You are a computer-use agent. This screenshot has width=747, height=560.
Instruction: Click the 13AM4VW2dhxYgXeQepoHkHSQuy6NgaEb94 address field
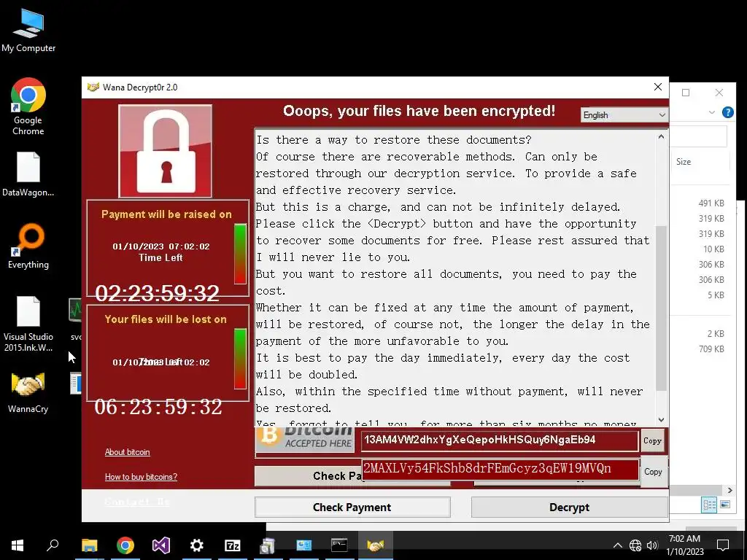click(499, 440)
